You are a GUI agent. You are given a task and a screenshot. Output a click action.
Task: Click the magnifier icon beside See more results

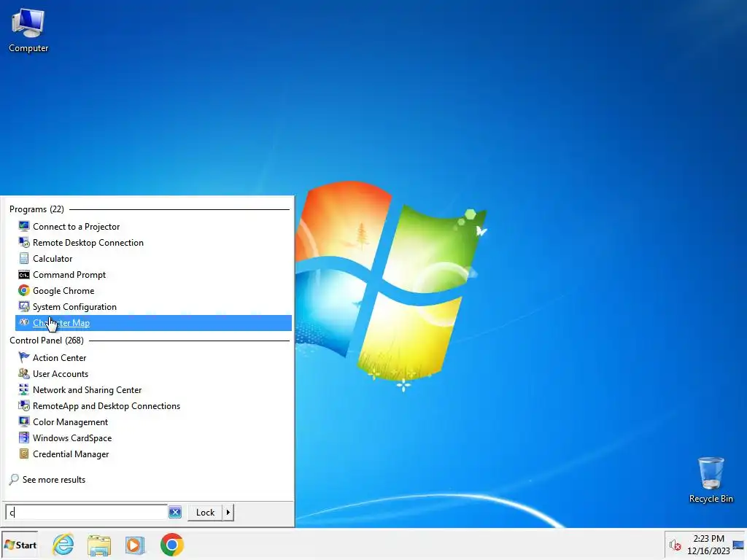pos(14,480)
